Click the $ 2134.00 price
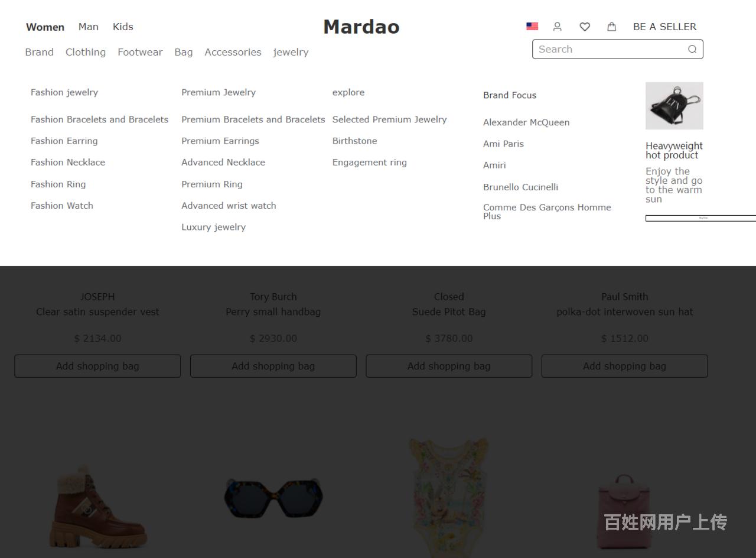 pyautogui.click(x=97, y=339)
